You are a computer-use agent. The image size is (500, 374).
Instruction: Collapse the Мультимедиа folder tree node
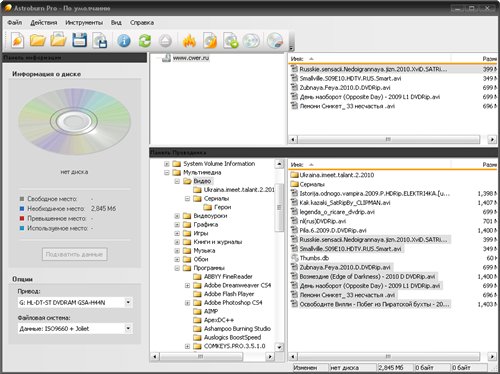pos(167,173)
